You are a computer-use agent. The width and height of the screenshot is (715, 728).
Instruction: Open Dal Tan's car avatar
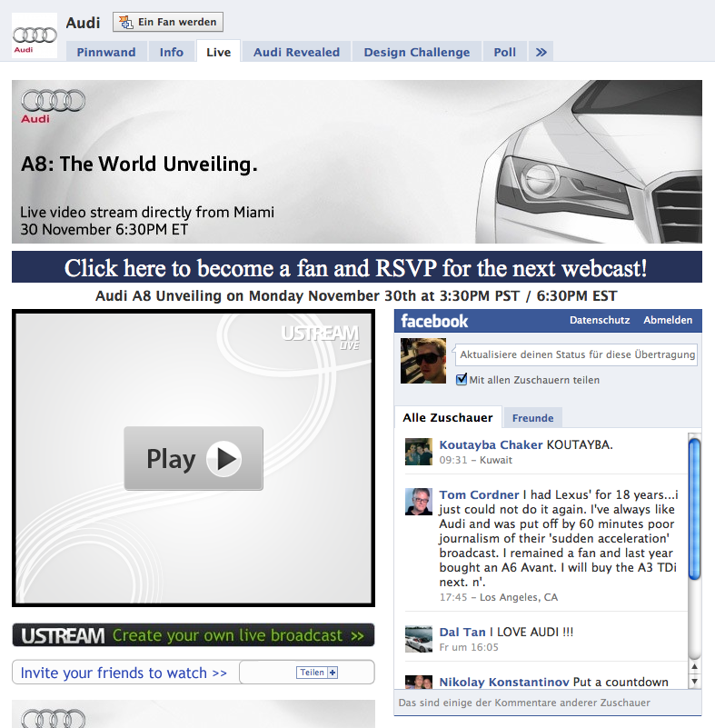pyautogui.click(x=419, y=639)
